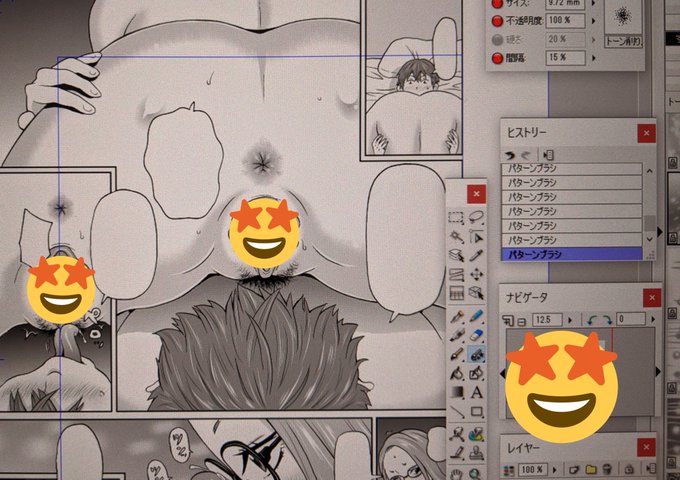Select the Marker tool
680x480 pixels.
pos(457,335)
